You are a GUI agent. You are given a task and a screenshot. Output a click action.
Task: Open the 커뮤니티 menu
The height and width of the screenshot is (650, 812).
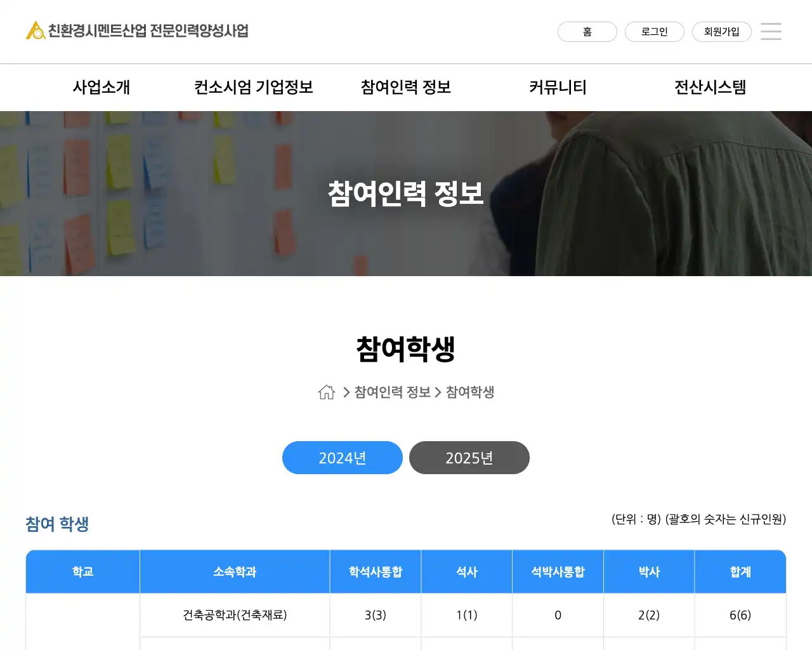tap(558, 87)
